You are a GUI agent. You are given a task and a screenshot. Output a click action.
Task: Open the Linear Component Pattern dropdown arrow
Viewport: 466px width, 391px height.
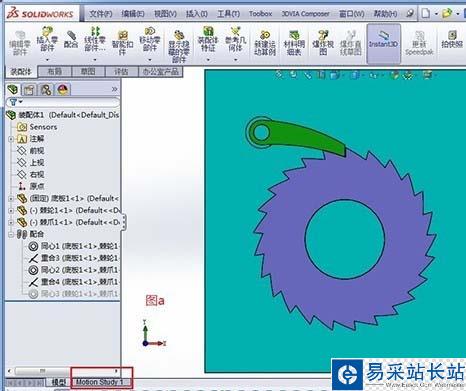click(95, 60)
